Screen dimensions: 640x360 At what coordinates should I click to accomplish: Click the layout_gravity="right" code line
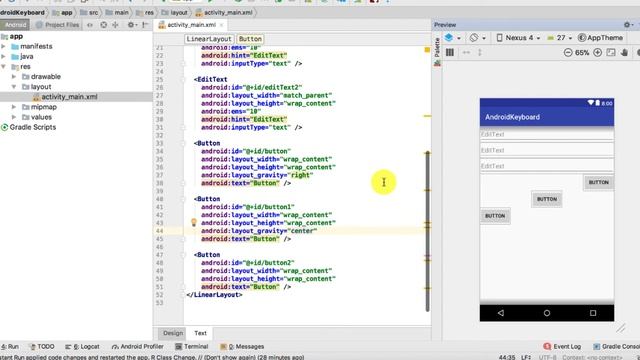[x=257, y=175]
